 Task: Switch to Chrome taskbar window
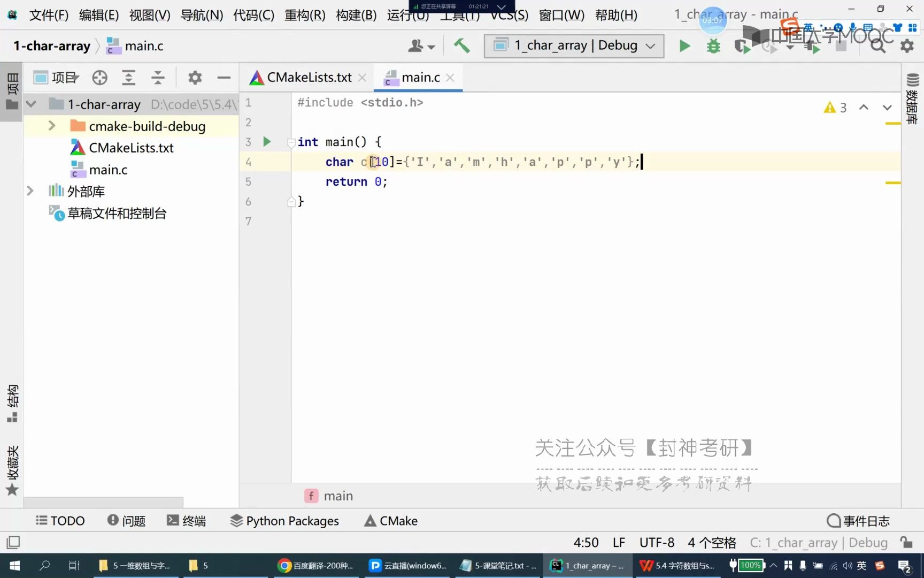315,566
